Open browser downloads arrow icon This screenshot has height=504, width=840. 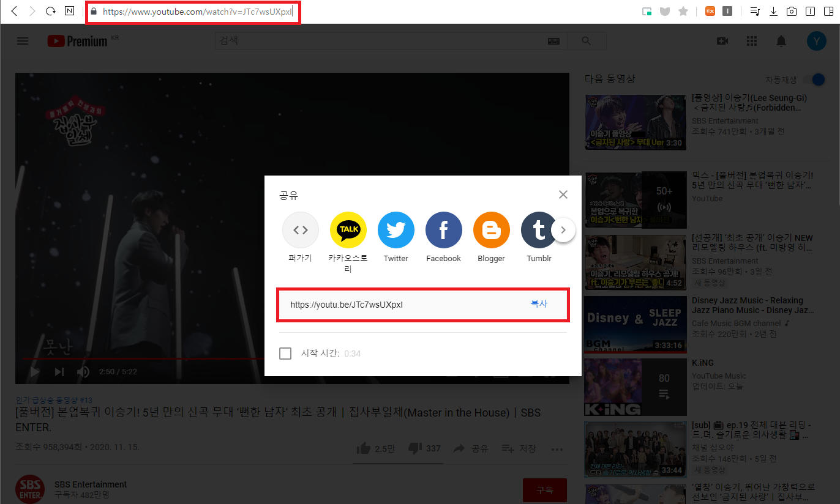[x=773, y=11]
